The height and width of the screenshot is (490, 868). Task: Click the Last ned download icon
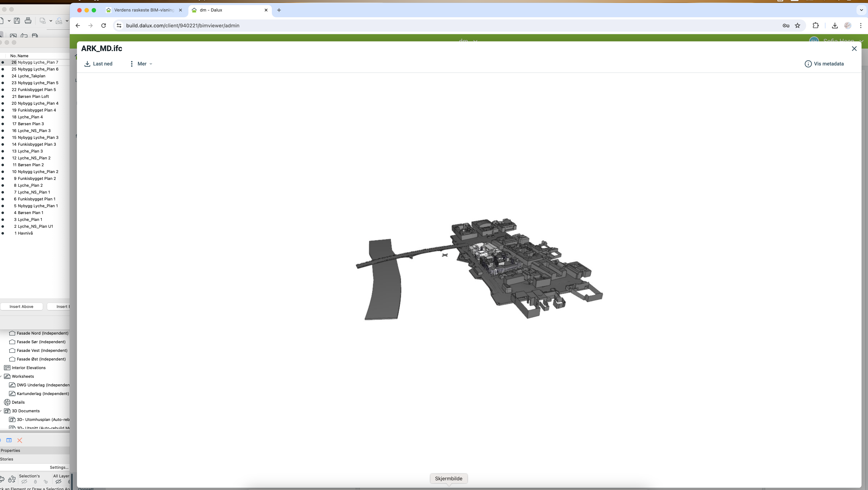[87, 64]
